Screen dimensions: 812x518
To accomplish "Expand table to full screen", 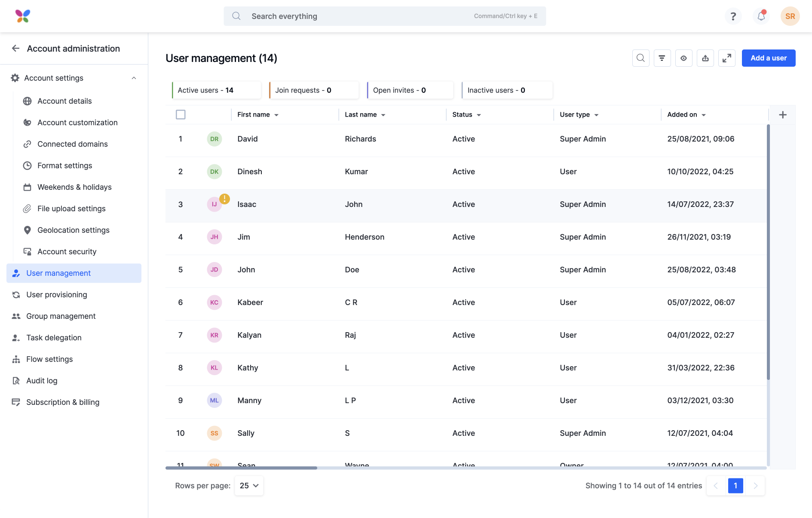I will point(727,58).
